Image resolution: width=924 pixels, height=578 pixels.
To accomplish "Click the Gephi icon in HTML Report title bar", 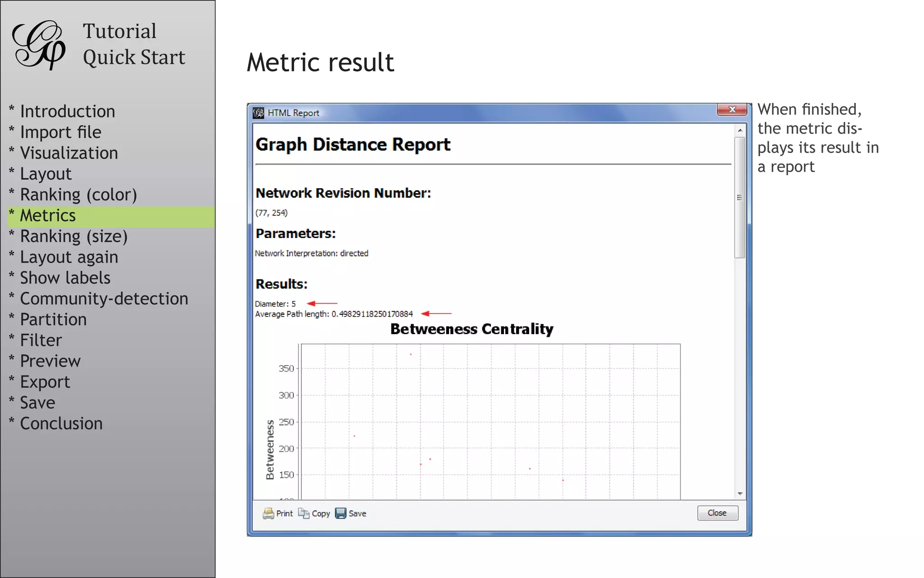I will (259, 113).
